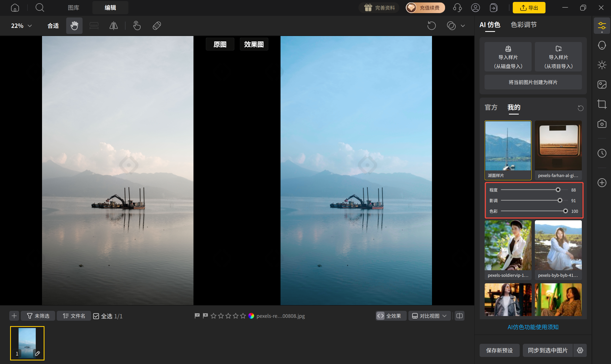Open the 未筛选 filter dropdown
Image resolution: width=611 pixels, height=364 pixels.
point(38,316)
